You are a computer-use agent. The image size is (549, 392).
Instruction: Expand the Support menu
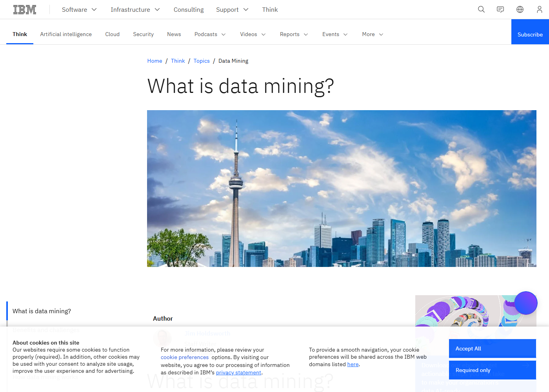232,9
